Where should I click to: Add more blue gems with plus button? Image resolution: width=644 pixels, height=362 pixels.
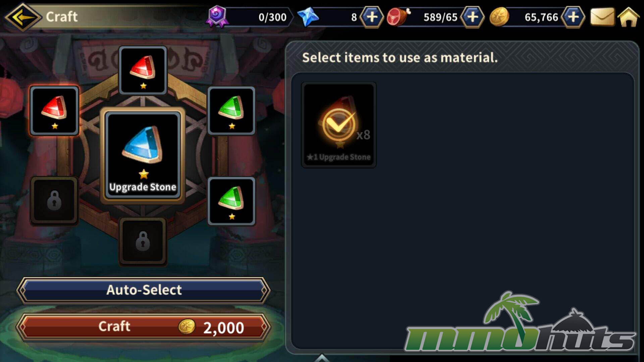(x=372, y=17)
